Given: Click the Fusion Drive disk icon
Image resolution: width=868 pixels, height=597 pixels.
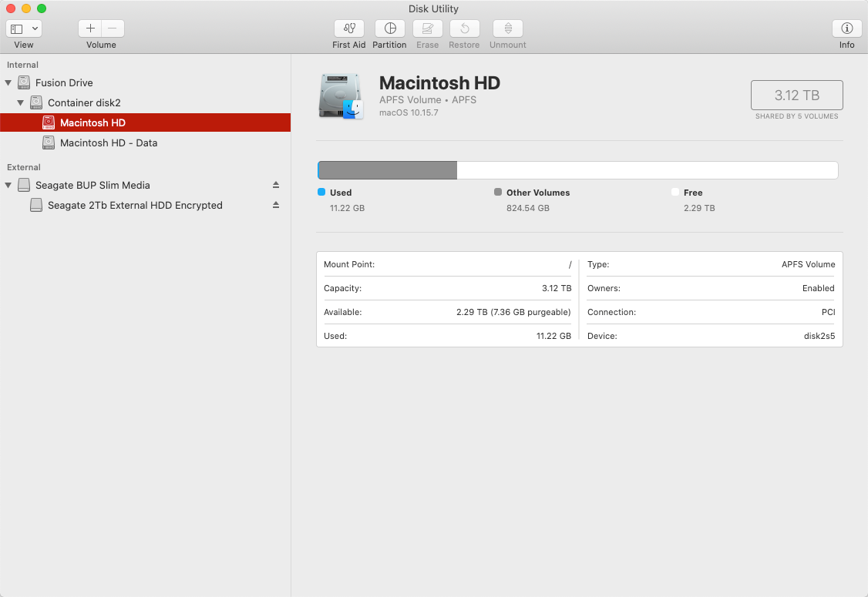Looking at the screenshot, I should [24, 82].
